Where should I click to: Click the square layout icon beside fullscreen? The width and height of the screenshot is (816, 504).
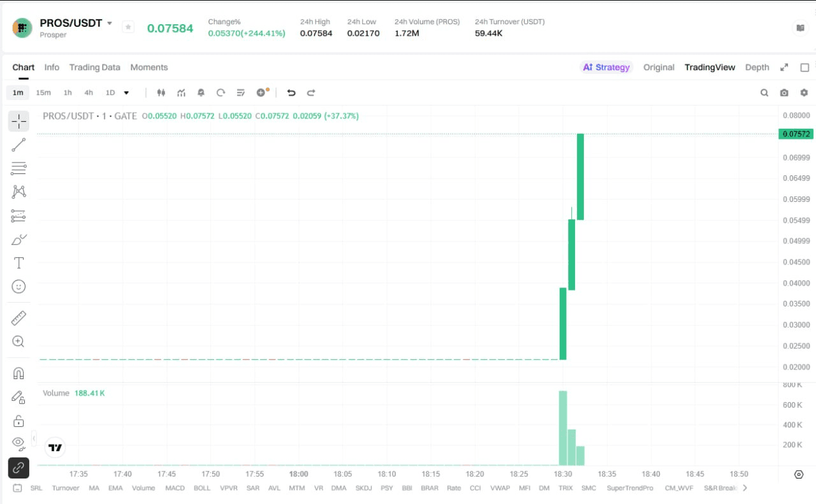(x=805, y=68)
